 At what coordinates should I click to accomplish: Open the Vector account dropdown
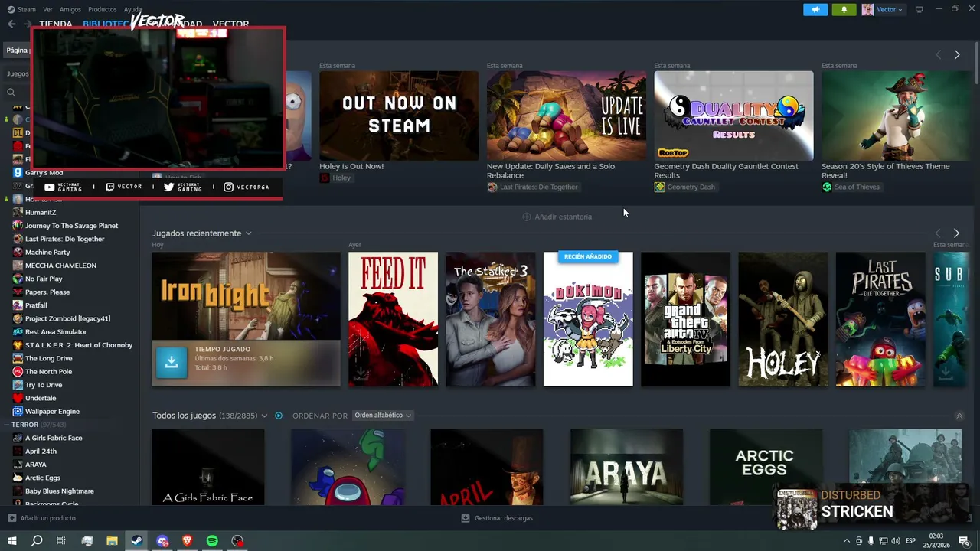point(890,9)
